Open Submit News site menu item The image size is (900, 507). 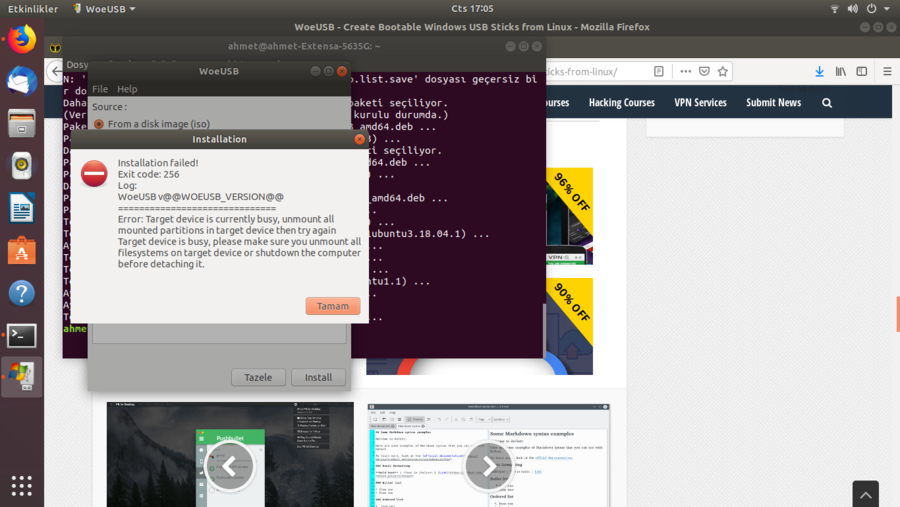pyautogui.click(x=773, y=103)
